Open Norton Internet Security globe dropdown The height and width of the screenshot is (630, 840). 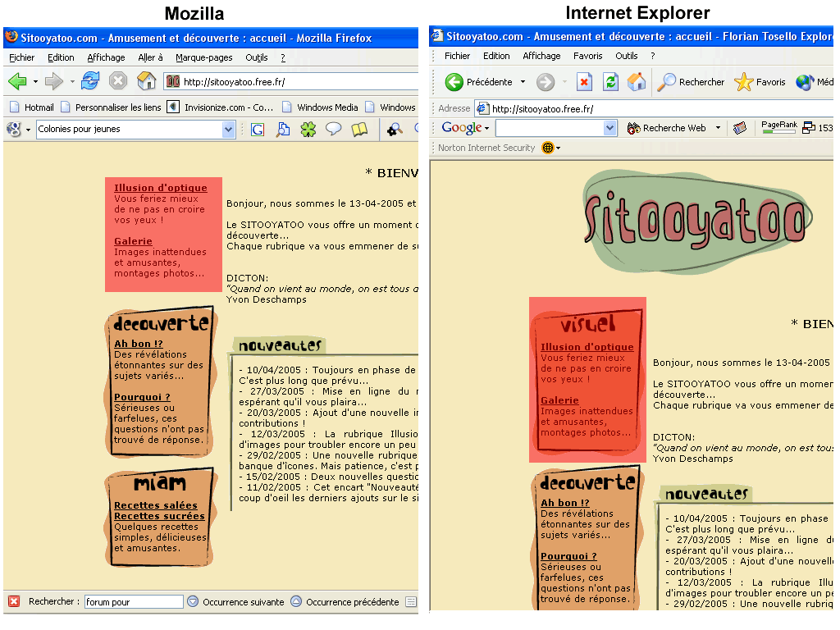(551, 148)
